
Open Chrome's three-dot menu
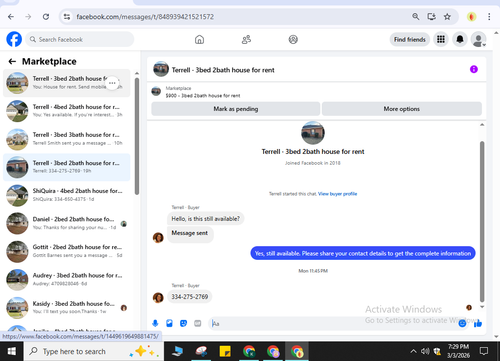pos(489,17)
